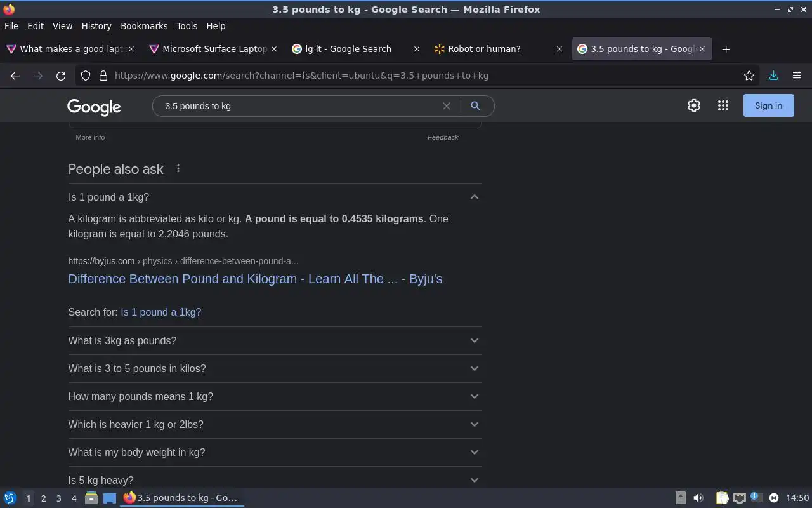This screenshot has height=508, width=812.
Task: Go to the Google homepage logo
Action: (94, 107)
